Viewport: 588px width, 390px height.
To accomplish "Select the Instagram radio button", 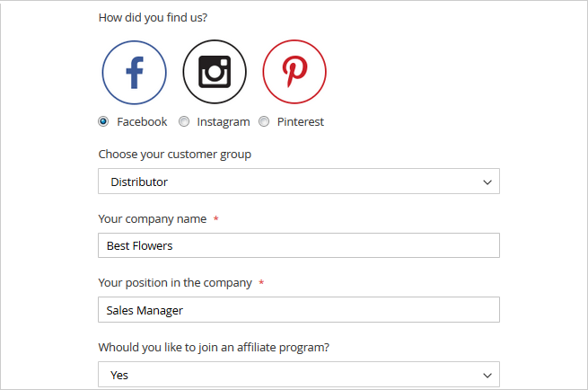I will [x=184, y=121].
